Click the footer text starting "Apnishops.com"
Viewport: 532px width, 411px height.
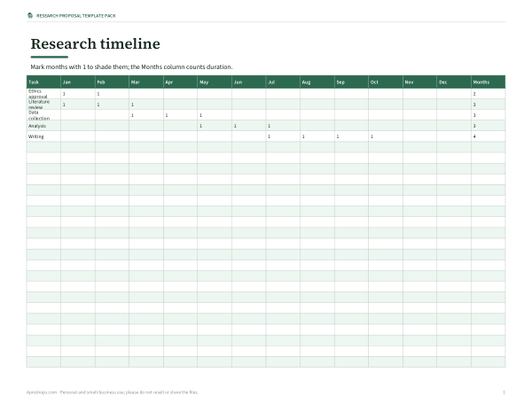point(113,392)
